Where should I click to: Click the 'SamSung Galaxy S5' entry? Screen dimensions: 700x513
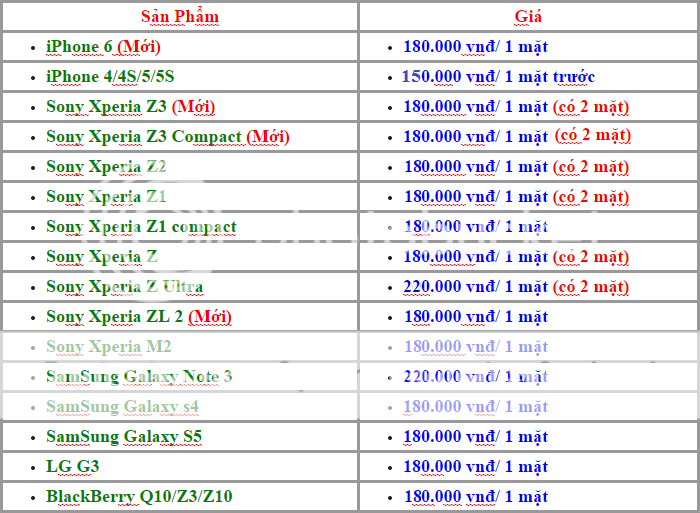124,436
